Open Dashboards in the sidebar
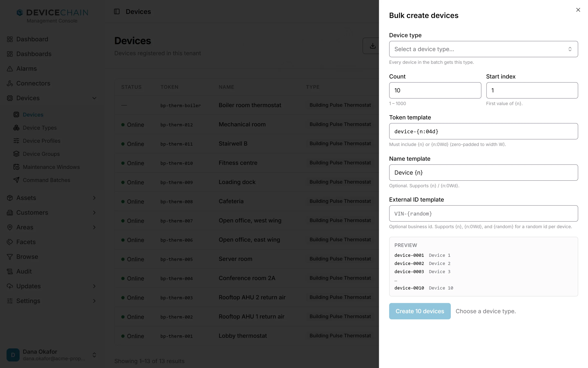The width and height of the screenshot is (588, 368). pos(34,54)
